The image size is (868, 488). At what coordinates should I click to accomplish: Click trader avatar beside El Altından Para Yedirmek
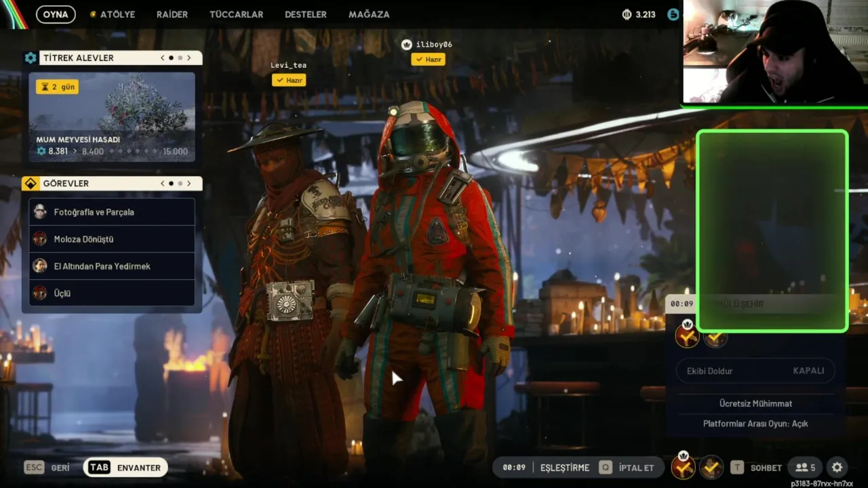[40, 266]
